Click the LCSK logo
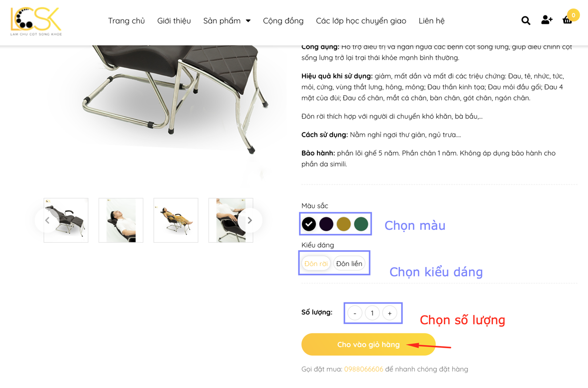This screenshot has width=588, height=388. coord(36,22)
